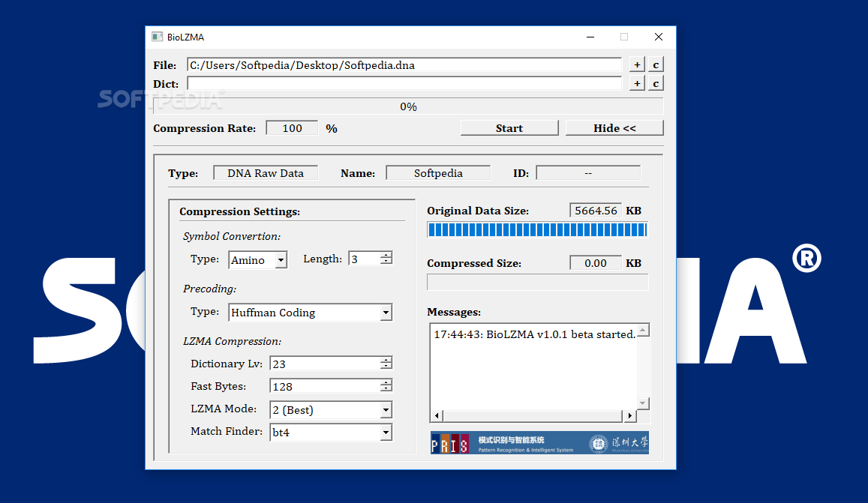Click the Original Data Size 5664.56 value
The image size is (868, 503).
click(x=596, y=211)
